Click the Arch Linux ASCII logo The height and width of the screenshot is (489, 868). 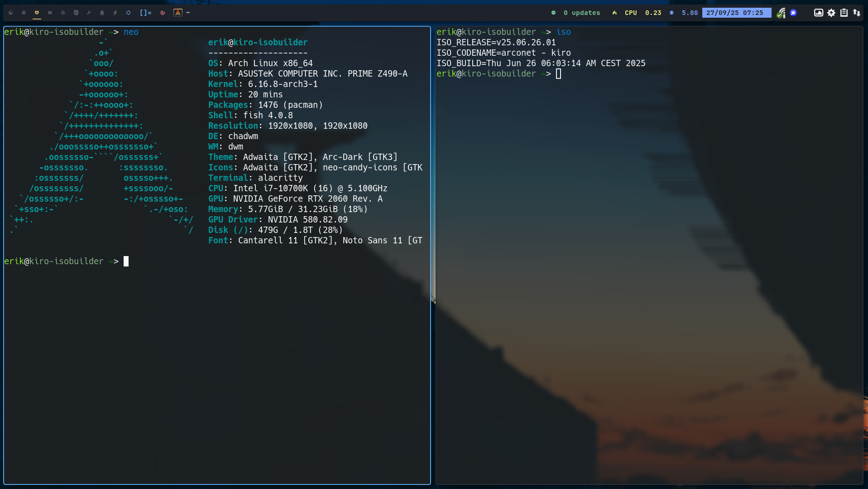[101, 136]
